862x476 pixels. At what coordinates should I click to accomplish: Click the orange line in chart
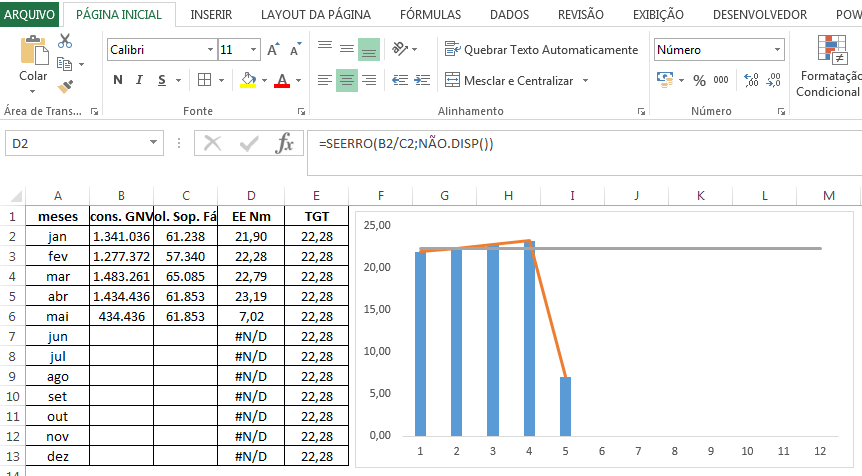[548, 309]
